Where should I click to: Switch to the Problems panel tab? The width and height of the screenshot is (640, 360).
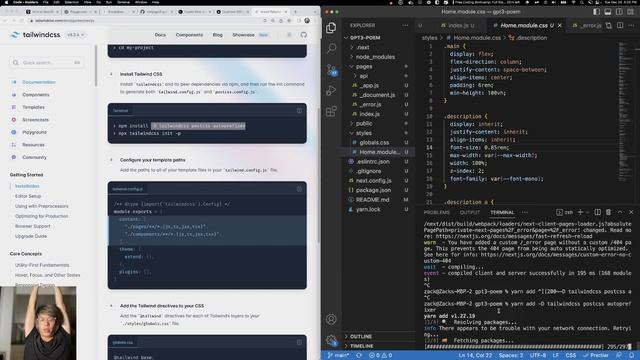pos(436,212)
